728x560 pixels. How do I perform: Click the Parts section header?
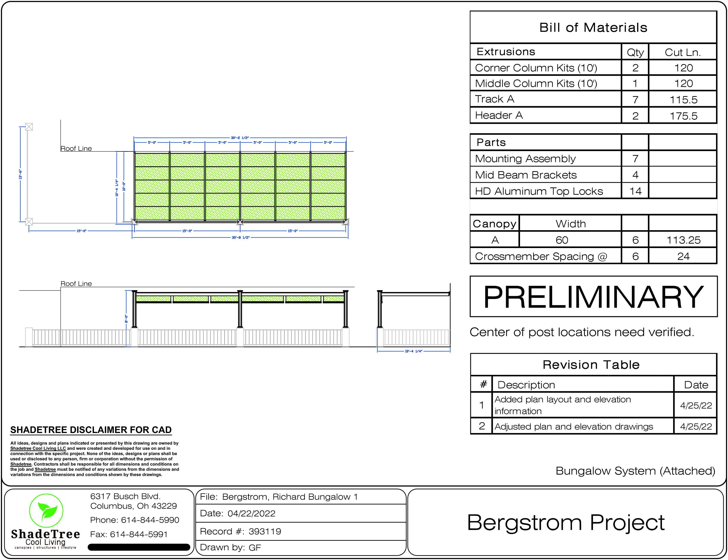[491, 142]
